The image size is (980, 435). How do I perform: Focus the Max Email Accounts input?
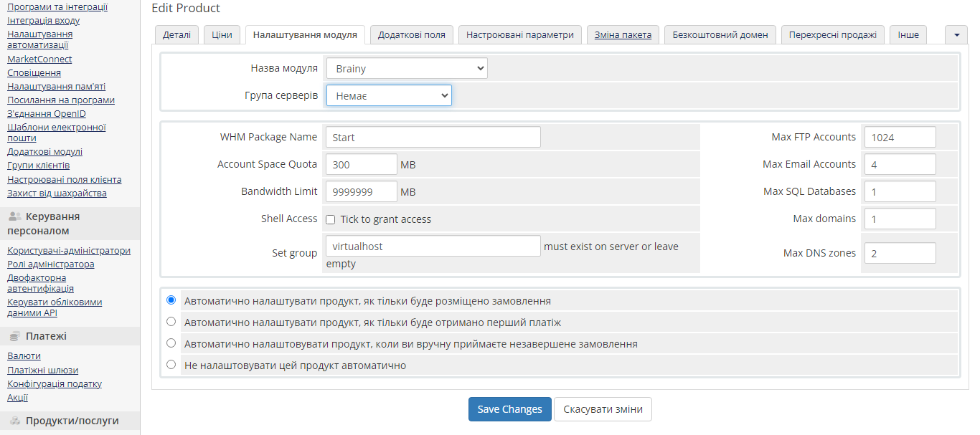[900, 164]
